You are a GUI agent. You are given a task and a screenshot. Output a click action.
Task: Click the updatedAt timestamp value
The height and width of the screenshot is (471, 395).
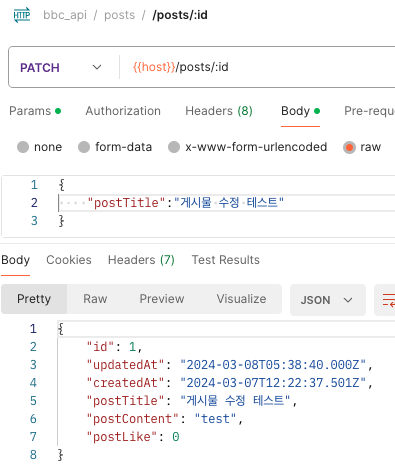point(273,365)
